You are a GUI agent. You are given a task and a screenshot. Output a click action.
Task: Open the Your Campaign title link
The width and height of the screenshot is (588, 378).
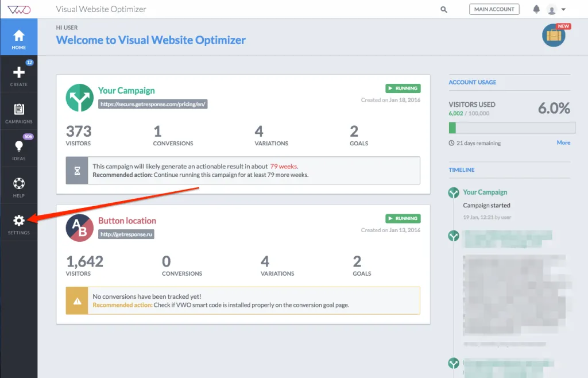[x=126, y=90]
